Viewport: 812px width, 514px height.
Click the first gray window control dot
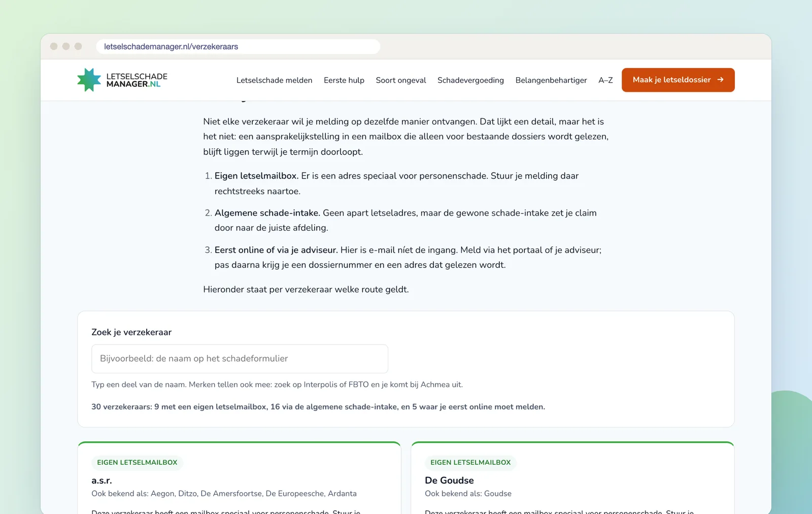click(54, 46)
